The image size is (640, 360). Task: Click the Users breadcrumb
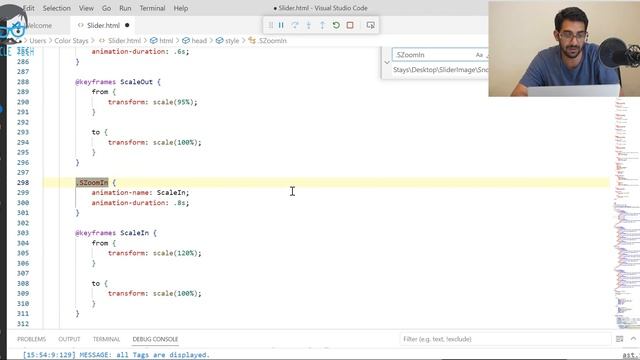tap(38, 41)
